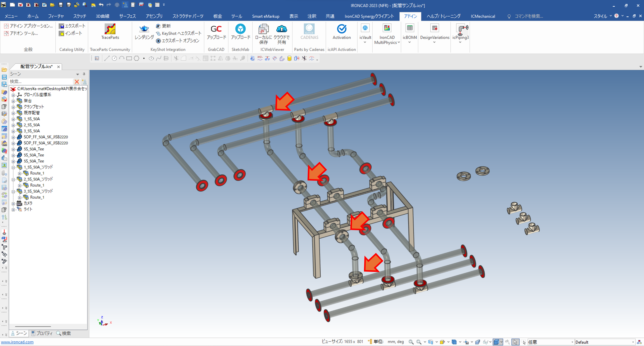Viewport: 644px width, 346px height.
Task: Open the 板金 ribbon tab
Action: (x=217, y=16)
